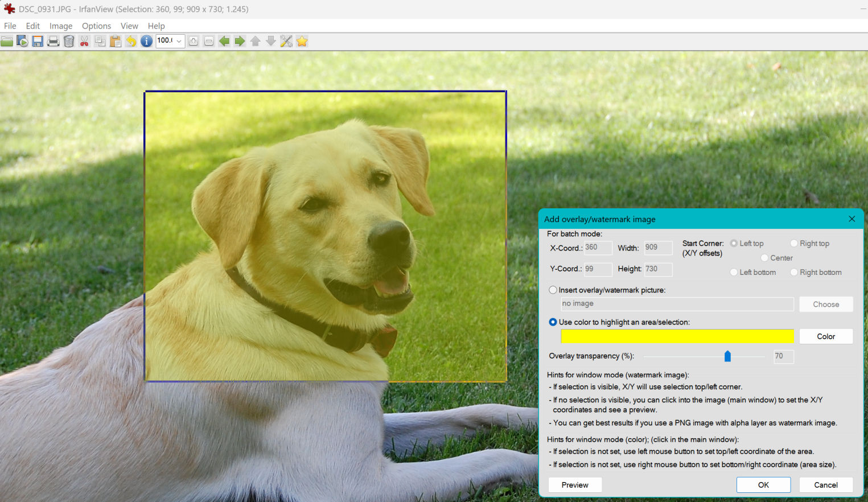The height and width of the screenshot is (502, 868).
Task: Go to next image green arrow
Action: coord(240,41)
